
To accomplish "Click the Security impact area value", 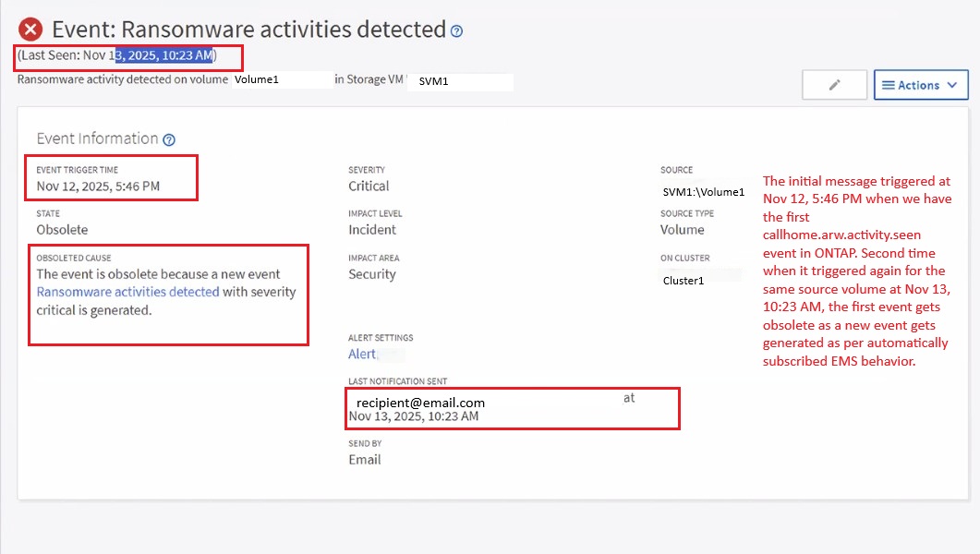I will click(x=371, y=274).
